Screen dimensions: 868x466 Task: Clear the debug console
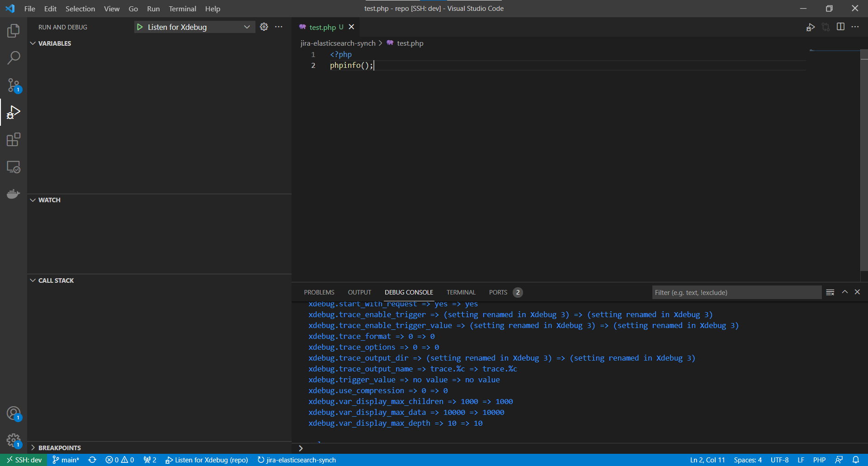pos(830,292)
